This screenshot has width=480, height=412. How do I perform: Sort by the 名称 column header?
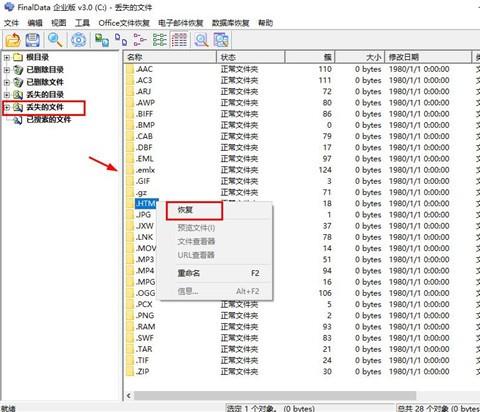[171, 57]
